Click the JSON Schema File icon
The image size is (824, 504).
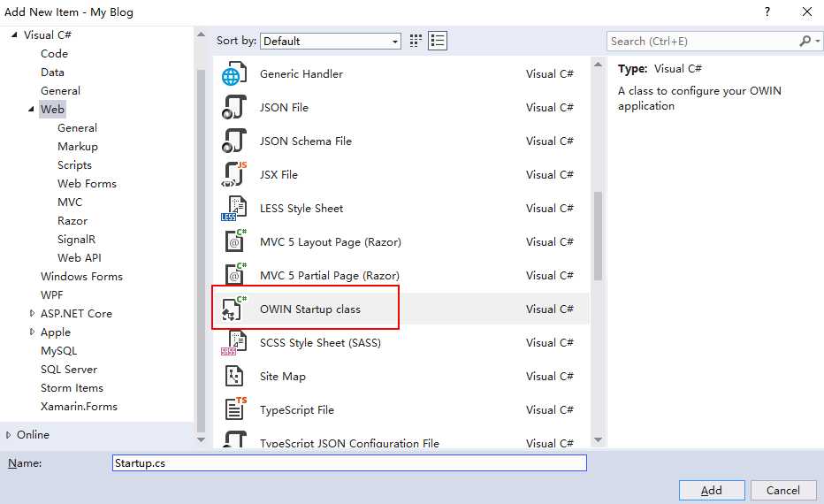tap(234, 141)
